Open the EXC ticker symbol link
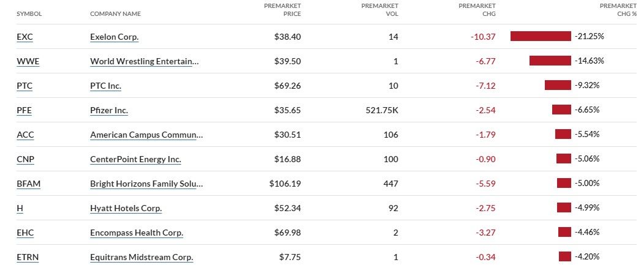This screenshot has height=265, width=644. 24,37
